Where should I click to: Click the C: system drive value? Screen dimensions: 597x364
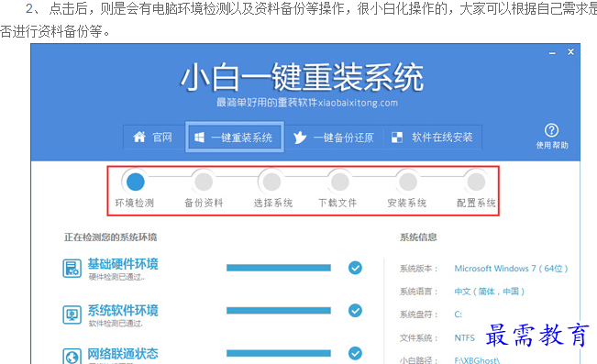point(458,314)
